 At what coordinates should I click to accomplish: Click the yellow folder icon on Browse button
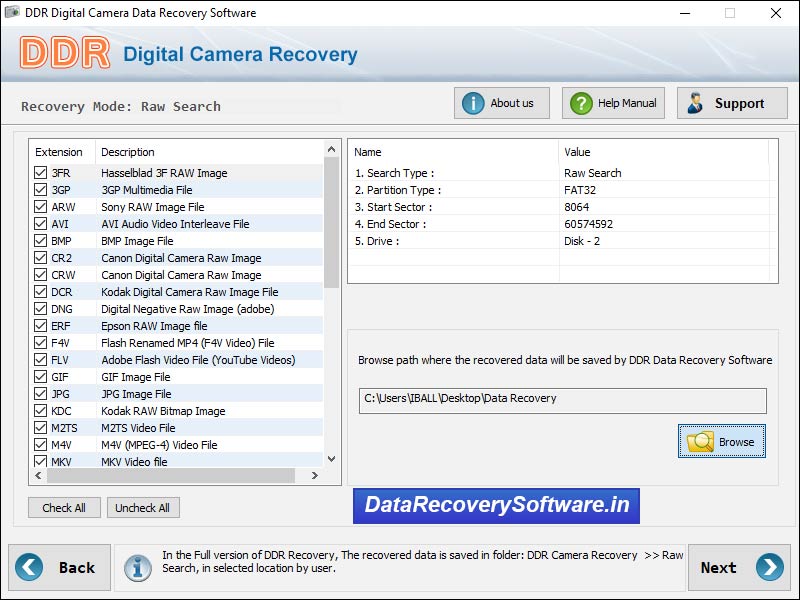click(x=702, y=441)
